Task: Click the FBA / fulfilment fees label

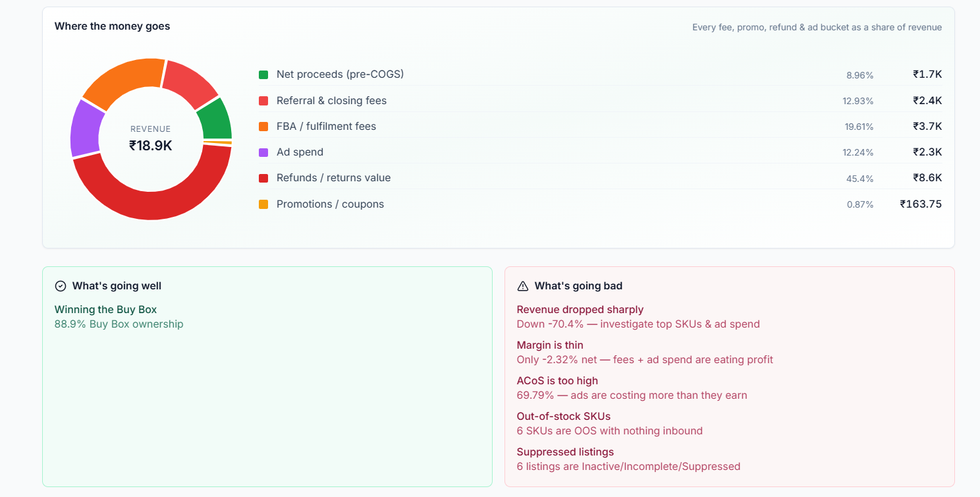Action: (326, 127)
